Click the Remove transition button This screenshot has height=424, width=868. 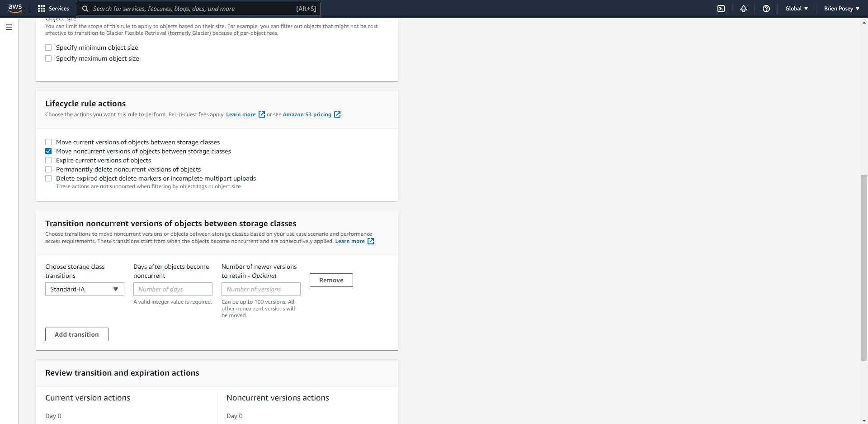[x=331, y=280]
